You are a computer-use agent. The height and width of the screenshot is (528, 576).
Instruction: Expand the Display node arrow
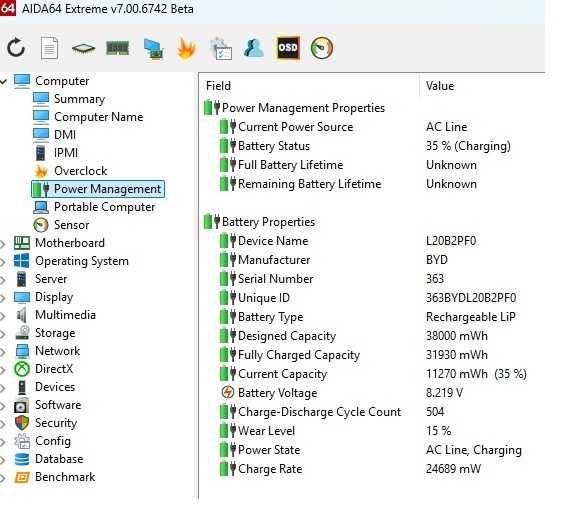(3, 297)
